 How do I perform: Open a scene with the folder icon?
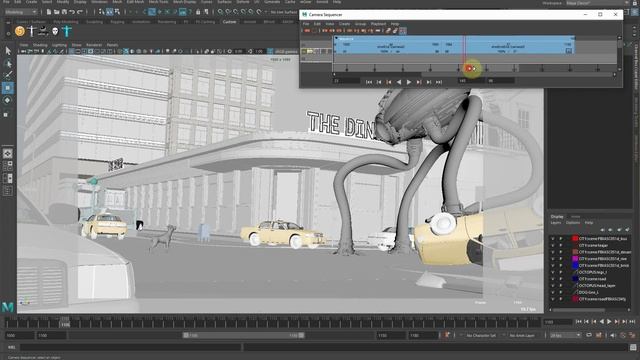click(x=56, y=12)
